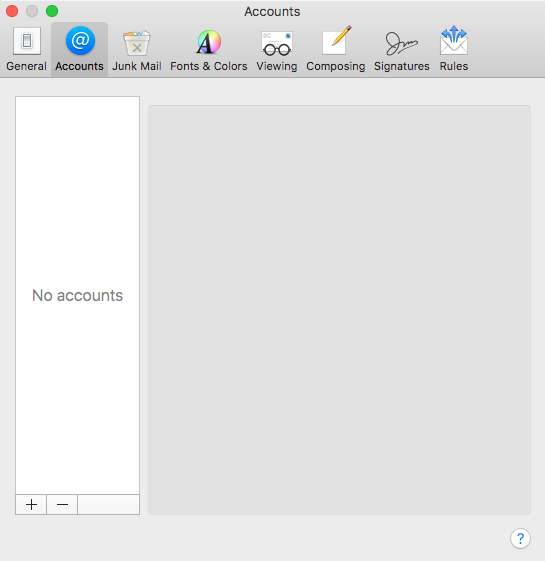This screenshot has width=545, height=561.
Task: Close the Accounts window
Action: [x=12, y=11]
